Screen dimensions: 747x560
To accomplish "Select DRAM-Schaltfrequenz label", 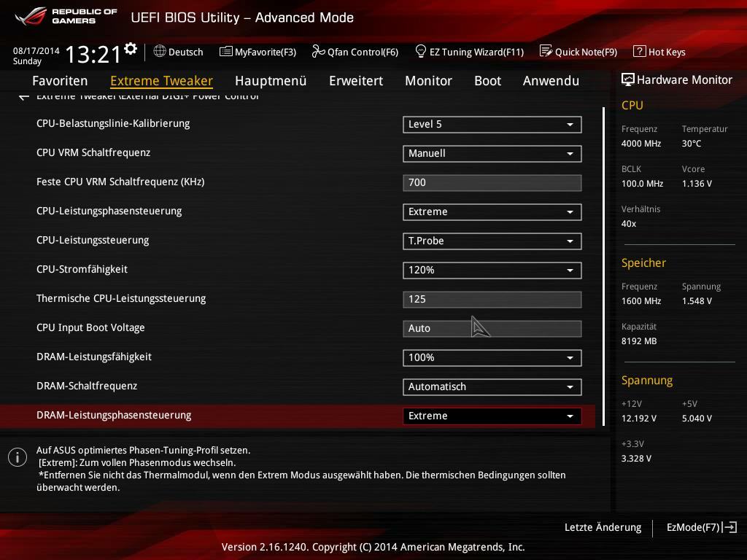I will (87, 386).
